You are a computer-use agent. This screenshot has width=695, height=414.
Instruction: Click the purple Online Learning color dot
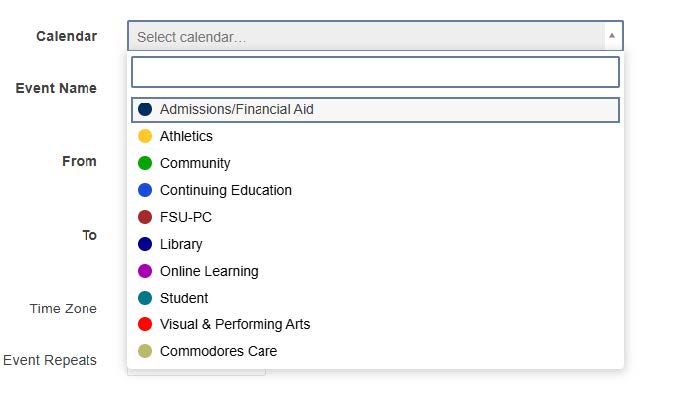[145, 272]
